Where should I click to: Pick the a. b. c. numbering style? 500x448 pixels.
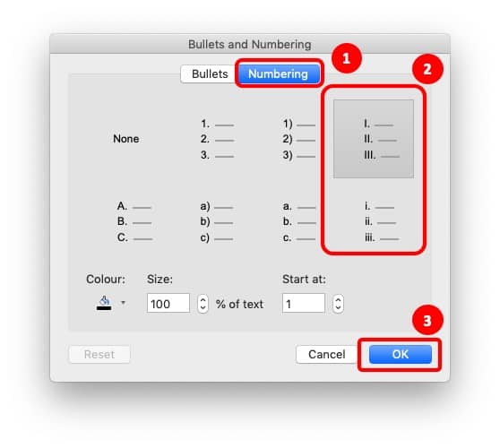click(298, 222)
